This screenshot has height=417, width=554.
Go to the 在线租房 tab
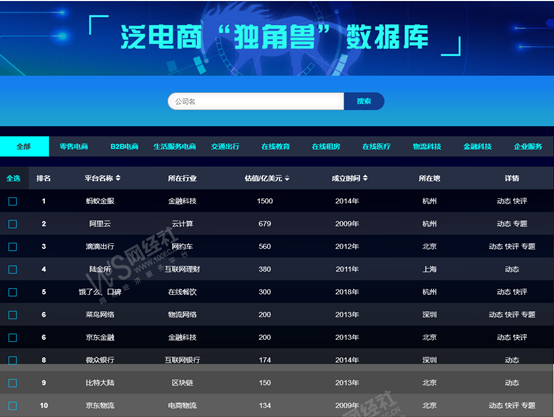click(326, 146)
